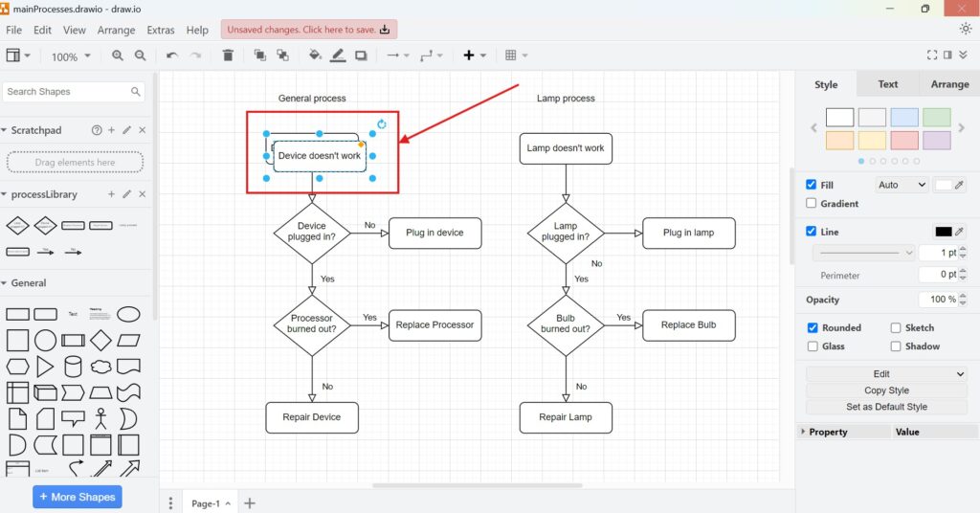Click the More Shapes button
The width and height of the screenshot is (980, 513).
tap(78, 497)
